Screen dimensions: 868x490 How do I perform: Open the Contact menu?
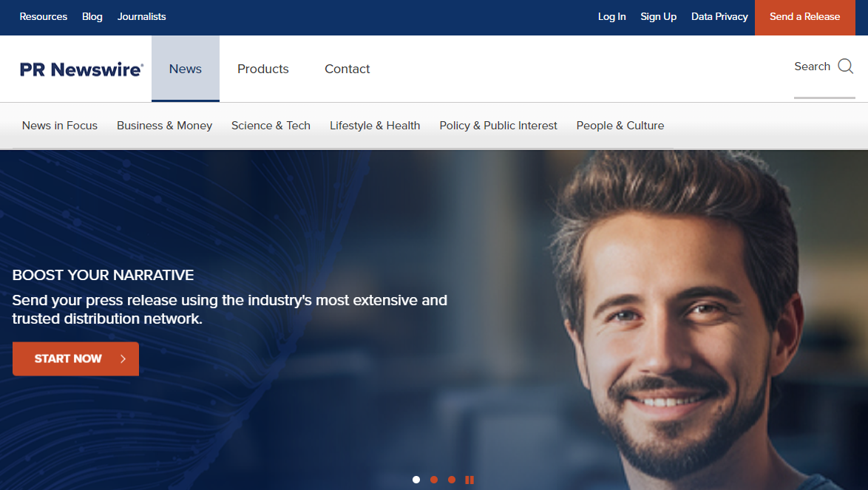[x=347, y=69]
